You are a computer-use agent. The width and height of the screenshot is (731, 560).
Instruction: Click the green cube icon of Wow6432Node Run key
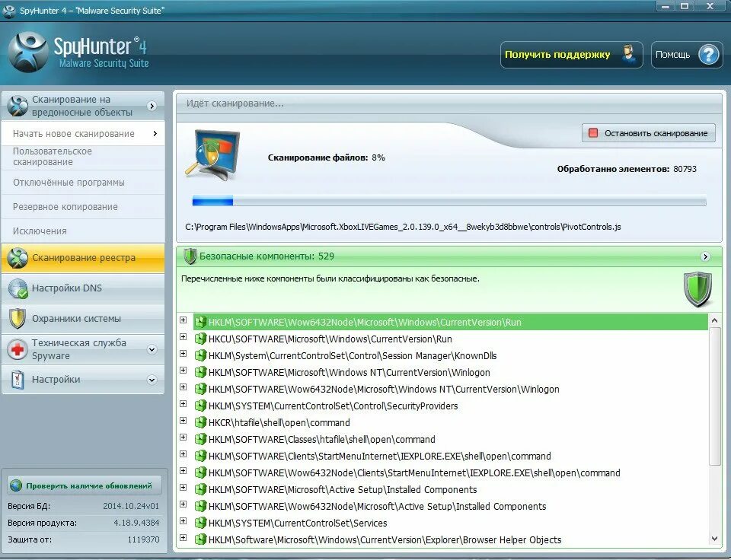200,322
